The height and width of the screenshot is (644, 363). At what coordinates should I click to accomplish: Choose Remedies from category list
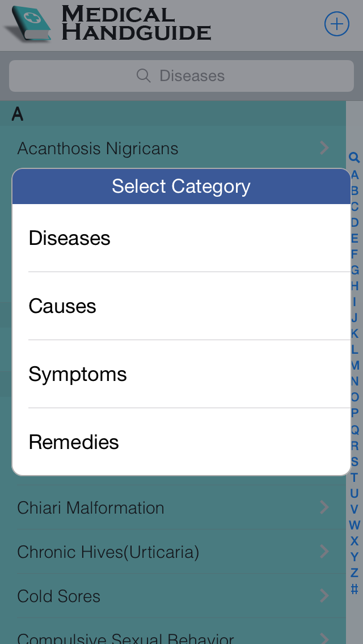(x=181, y=442)
